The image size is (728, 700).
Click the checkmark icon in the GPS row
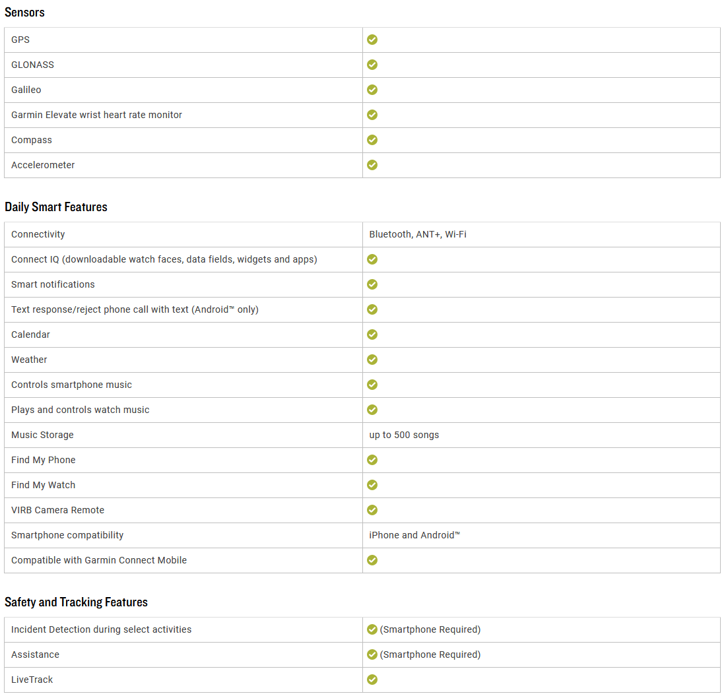[372, 40]
